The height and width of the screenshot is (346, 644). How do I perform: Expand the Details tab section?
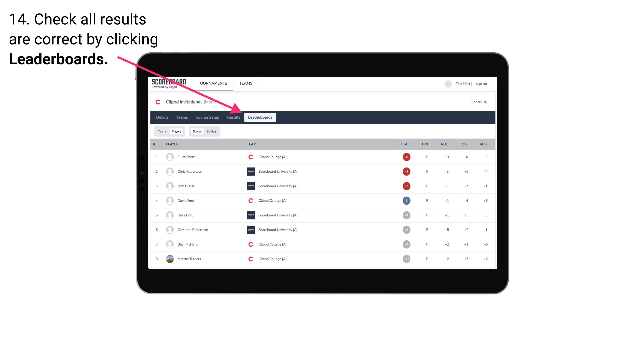tap(162, 118)
